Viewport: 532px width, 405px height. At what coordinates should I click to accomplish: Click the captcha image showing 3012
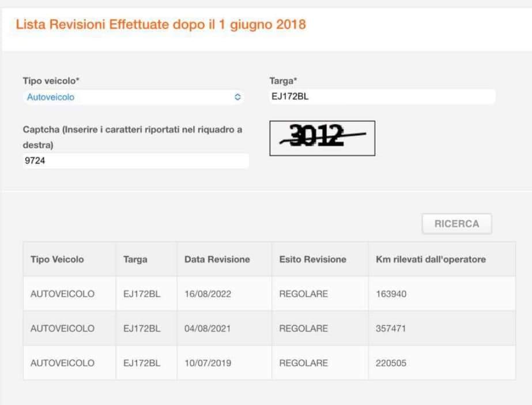[322, 138]
